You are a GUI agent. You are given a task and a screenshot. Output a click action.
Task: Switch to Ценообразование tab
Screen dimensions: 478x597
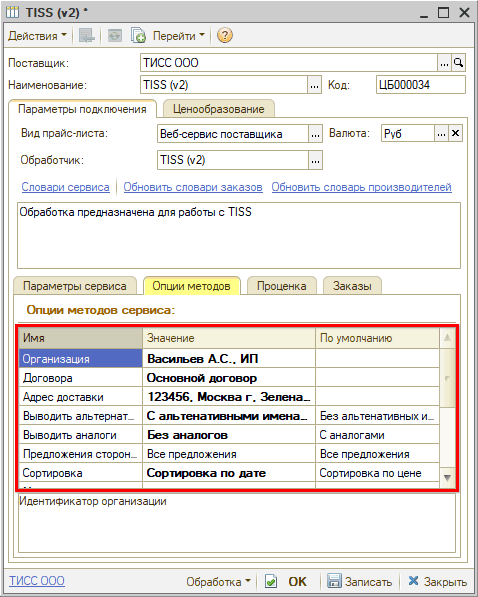click(x=219, y=109)
